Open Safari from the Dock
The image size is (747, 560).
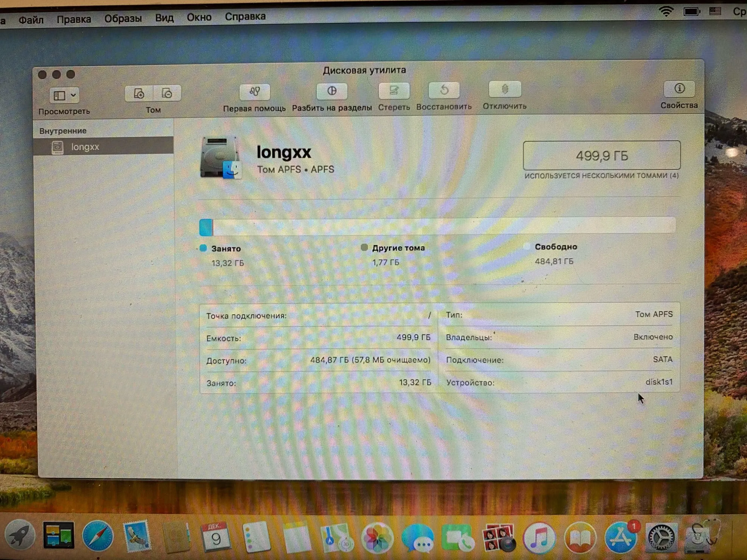click(98, 536)
